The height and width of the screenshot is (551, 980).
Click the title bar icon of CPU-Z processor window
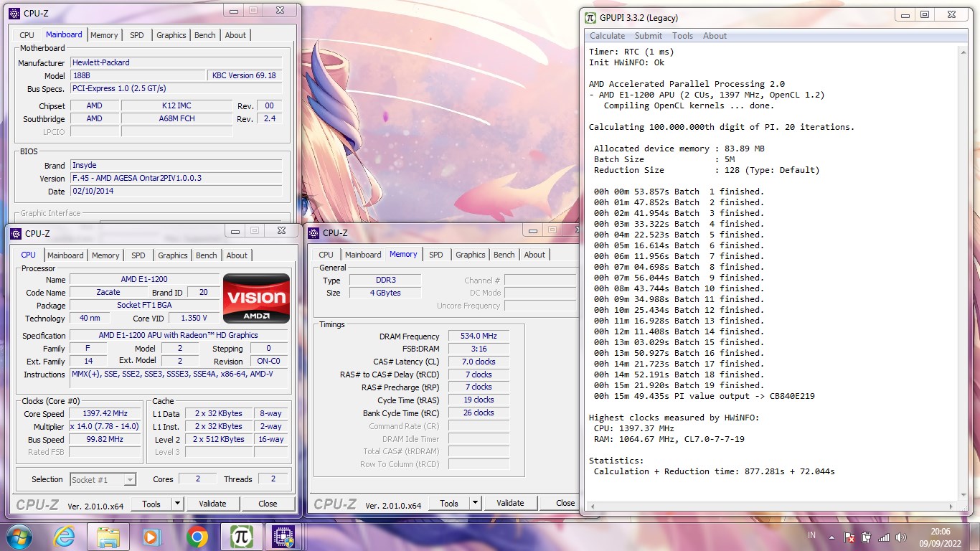point(14,233)
